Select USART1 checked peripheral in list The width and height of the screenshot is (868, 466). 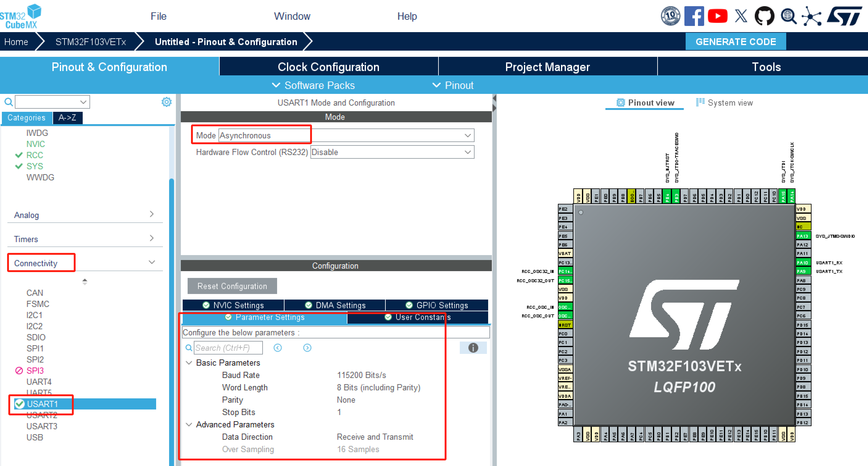(x=43, y=404)
